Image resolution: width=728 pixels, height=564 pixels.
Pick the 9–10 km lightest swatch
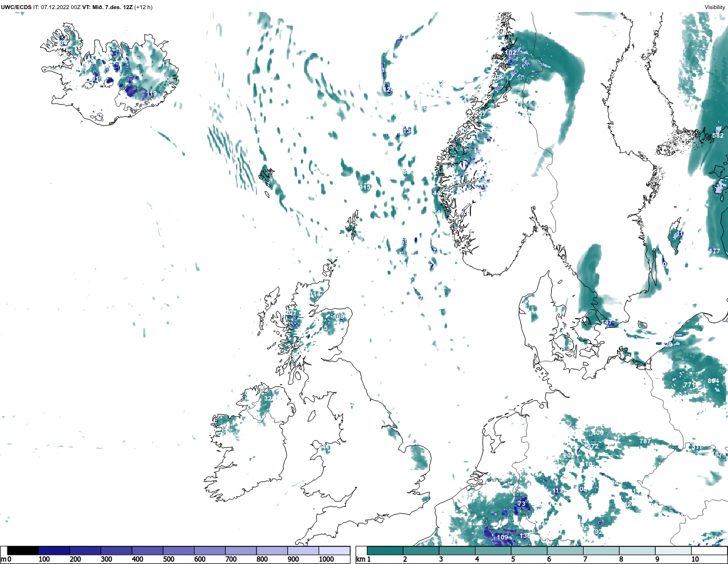[x=673, y=551]
